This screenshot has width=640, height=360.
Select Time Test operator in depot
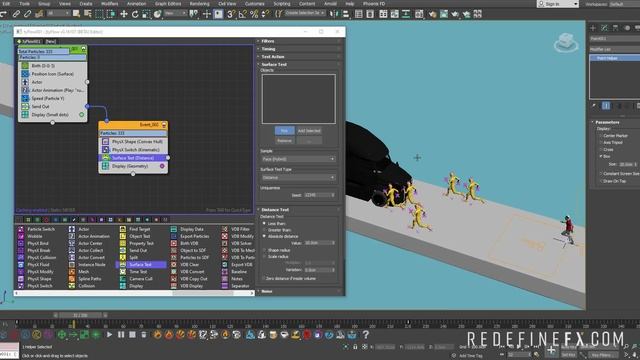tap(134, 271)
